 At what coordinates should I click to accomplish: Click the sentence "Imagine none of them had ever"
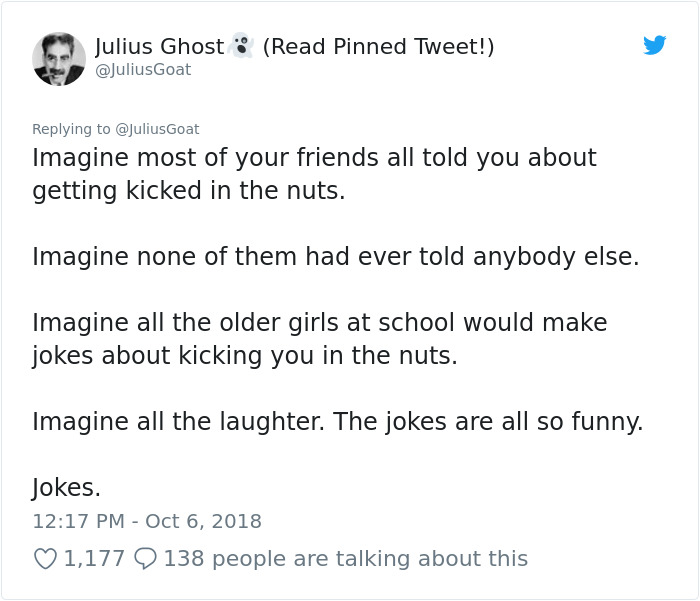pos(335,257)
